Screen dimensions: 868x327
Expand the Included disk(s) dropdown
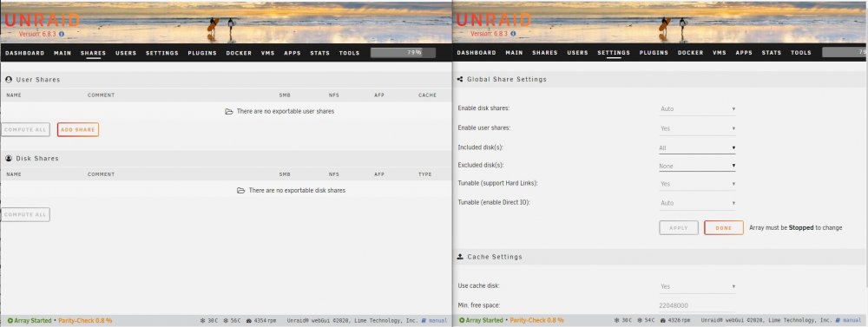698,147
